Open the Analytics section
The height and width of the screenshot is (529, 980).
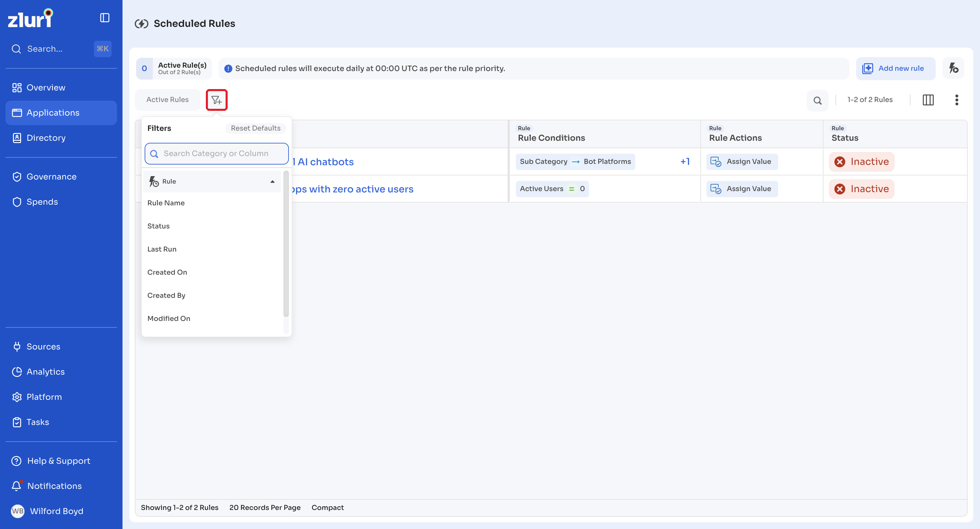pyautogui.click(x=61, y=372)
